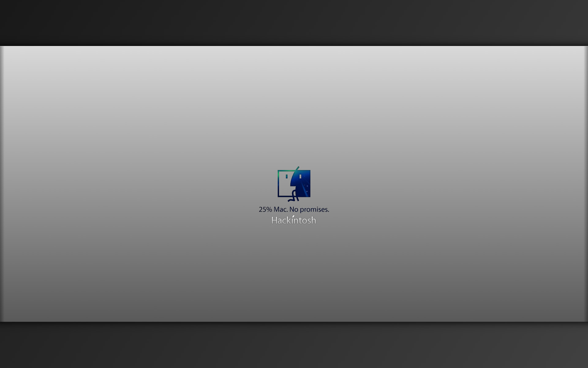Click the word 'promises.' in the slogan

coord(315,209)
